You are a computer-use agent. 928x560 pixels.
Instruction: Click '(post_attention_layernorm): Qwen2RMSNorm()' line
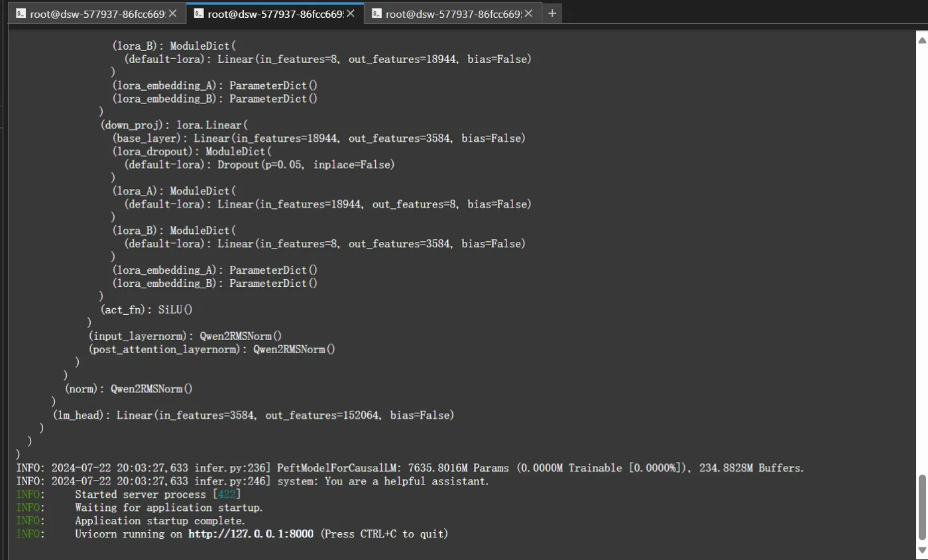point(212,349)
